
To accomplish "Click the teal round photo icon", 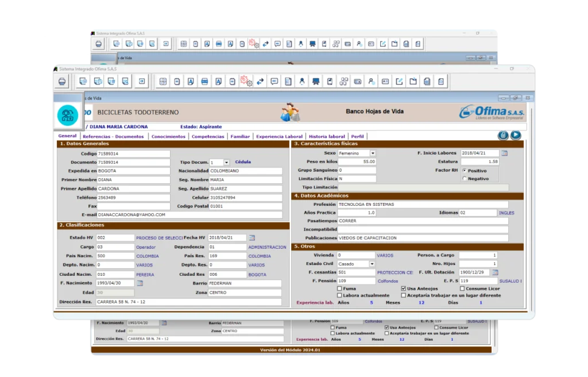I will pyautogui.click(x=68, y=116).
